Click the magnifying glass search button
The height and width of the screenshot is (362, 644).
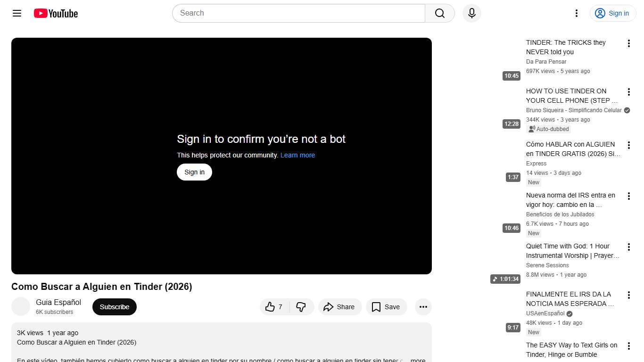(439, 13)
